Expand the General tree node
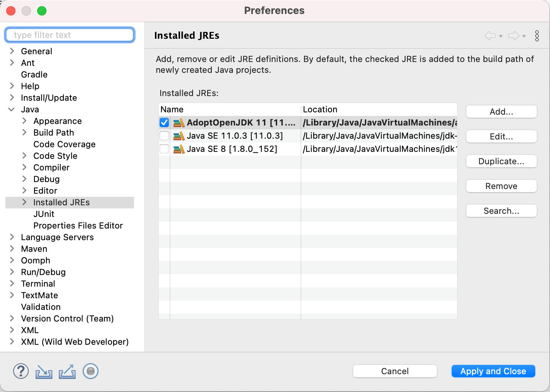Screen dimensions: 550x392 12,51
